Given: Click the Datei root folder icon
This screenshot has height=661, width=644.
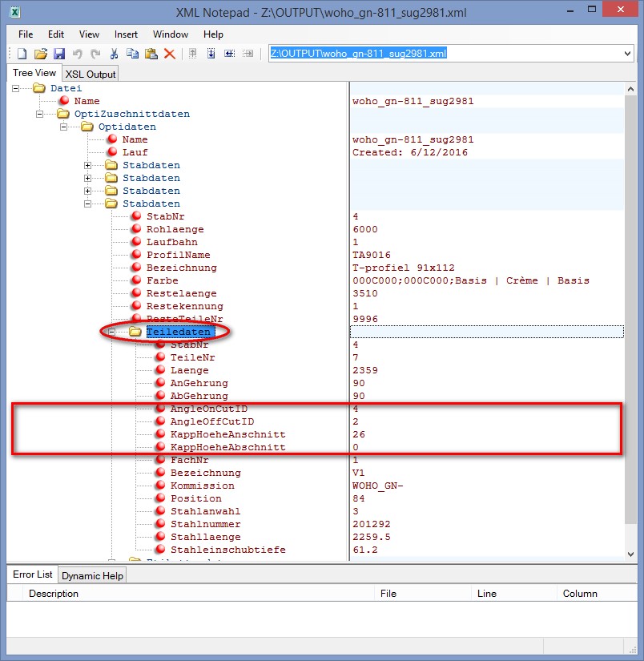Looking at the screenshot, I should point(39,88).
